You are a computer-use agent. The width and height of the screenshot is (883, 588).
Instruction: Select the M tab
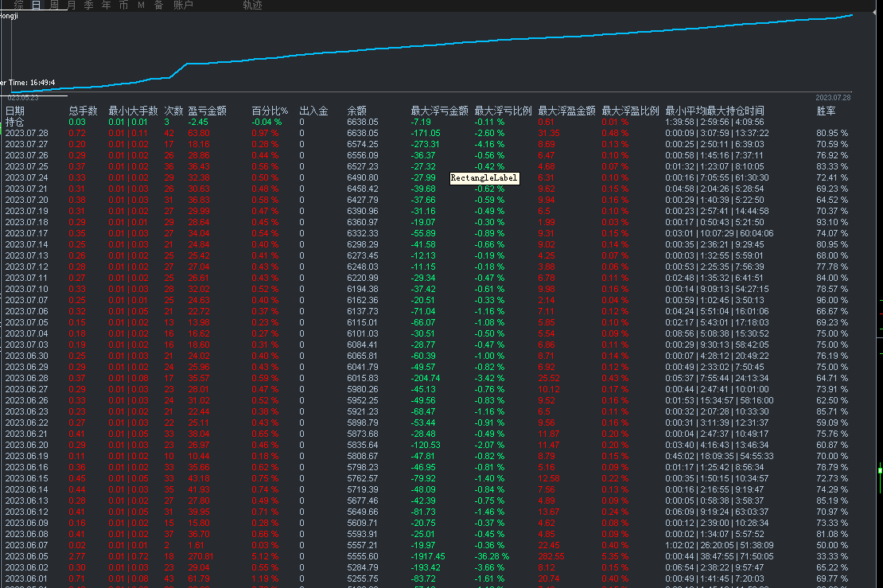coord(141,5)
